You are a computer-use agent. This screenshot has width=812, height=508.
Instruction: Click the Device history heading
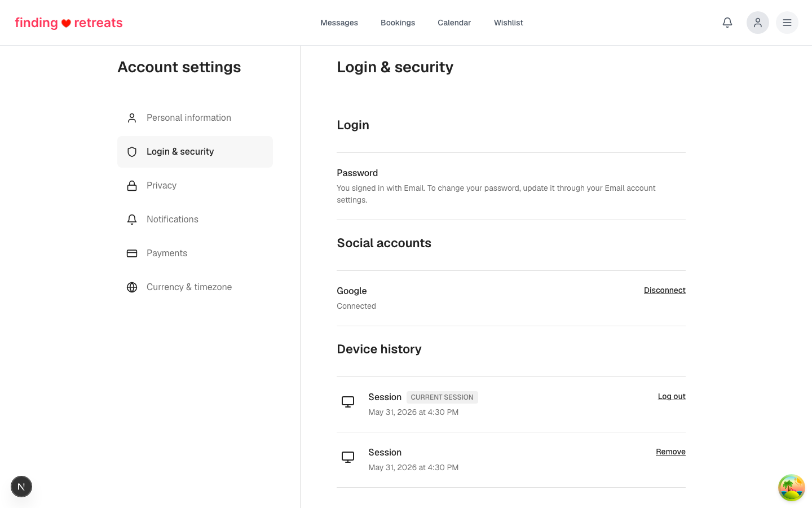pos(379,349)
